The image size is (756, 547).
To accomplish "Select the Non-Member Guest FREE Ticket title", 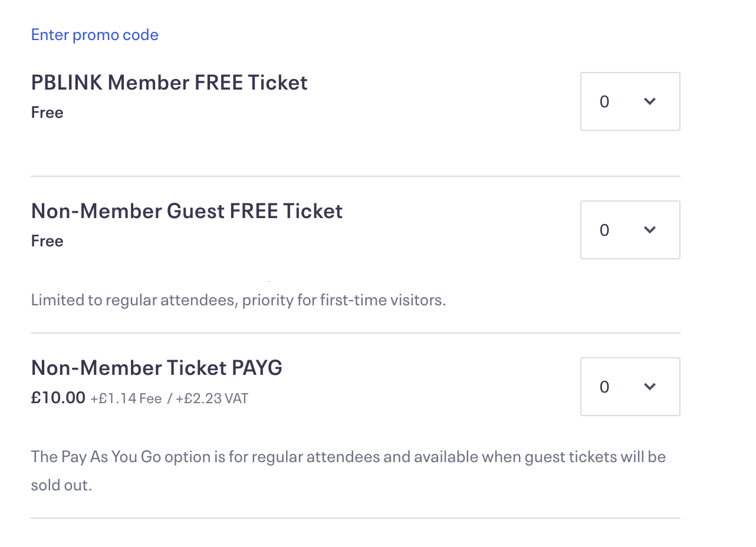I will pyautogui.click(x=187, y=211).
